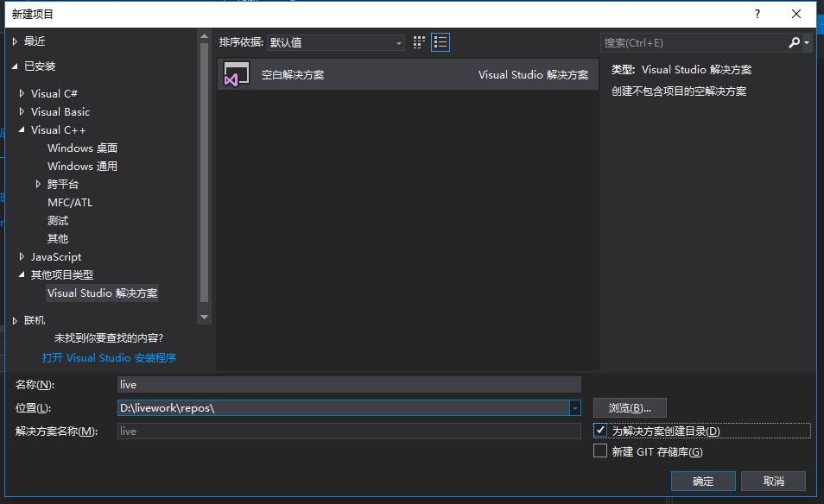Select Visual Studio 解决方案 tree item
Image resolution: width=824 pixels, height=504 pixels.
[103, 293]
